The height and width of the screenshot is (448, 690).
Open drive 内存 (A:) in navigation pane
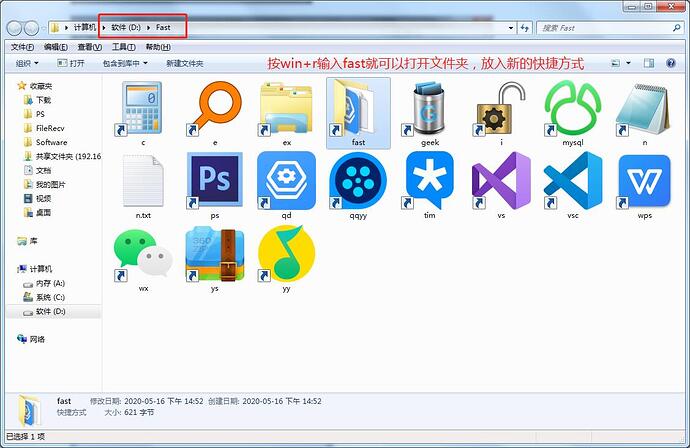(44, 283)
